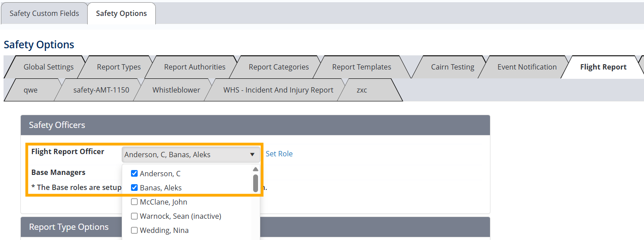Click the dropdown list scroll-up arrow
Image resolution: width=644 pixels, height=240 pixels.
pyautogui.click(x=255, y=169)
